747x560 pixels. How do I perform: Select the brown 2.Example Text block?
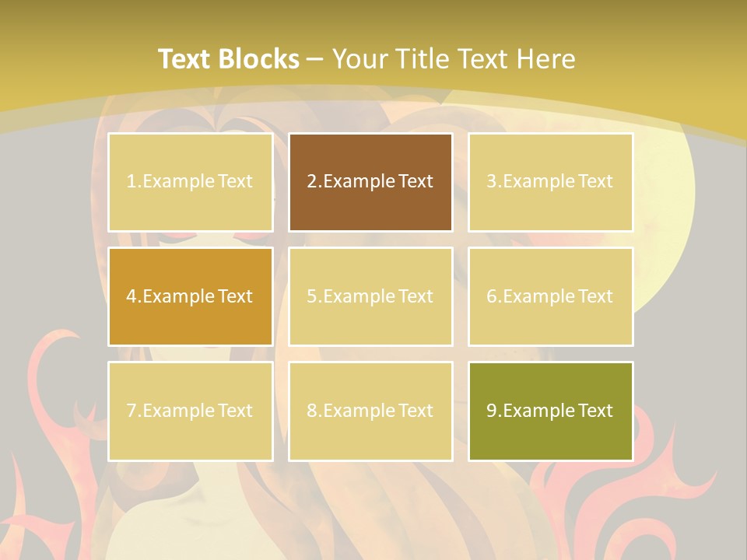[x=370, y=182]
